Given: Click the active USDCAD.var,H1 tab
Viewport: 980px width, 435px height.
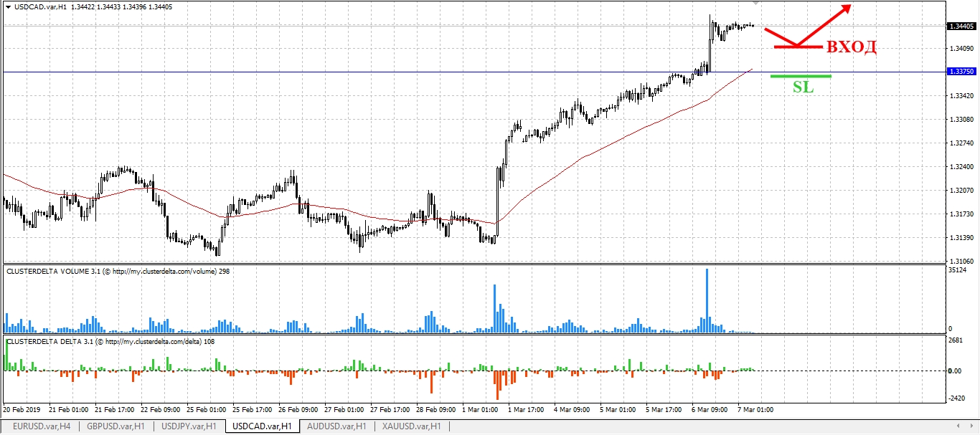Looking at the screenshot, I should coord(263,426).
